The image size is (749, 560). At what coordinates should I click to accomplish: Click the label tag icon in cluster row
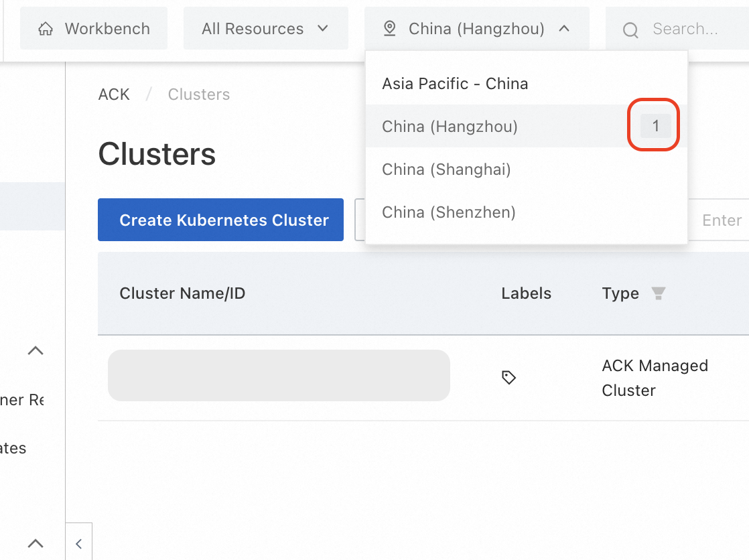pos(508,378)
